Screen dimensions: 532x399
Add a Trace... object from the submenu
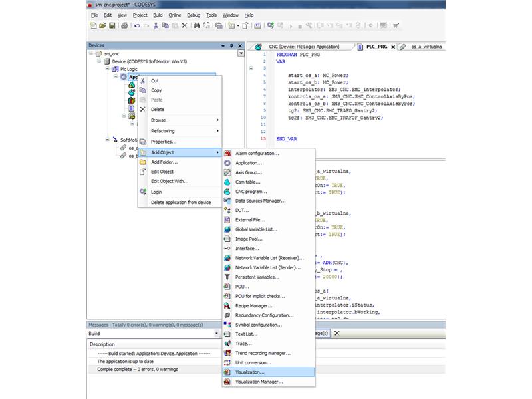pyautogui.click(x=269, y=344)
